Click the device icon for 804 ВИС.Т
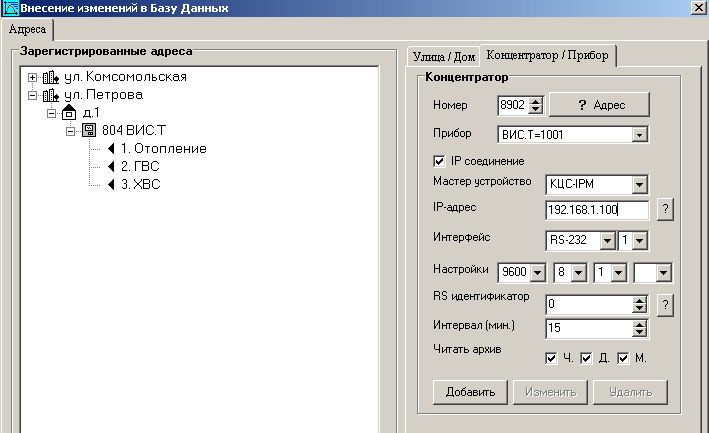The width and height of the screenshot is (709, 433). pos(89,131)
